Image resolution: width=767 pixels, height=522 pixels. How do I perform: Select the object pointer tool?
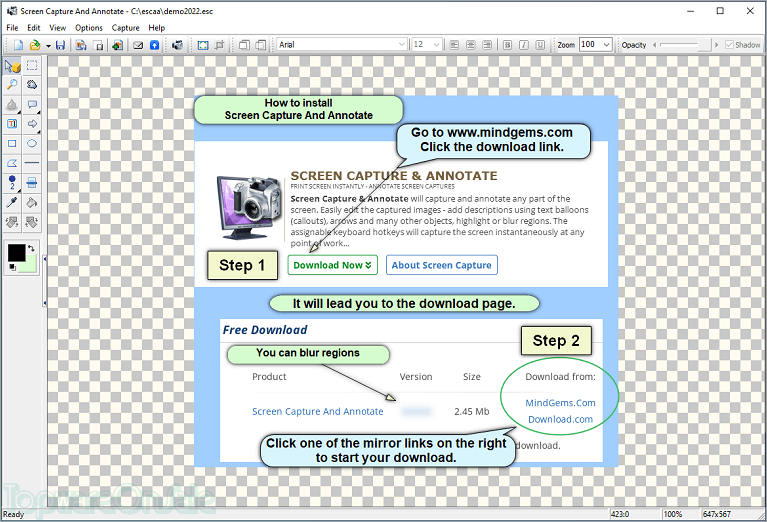point(12,66)
